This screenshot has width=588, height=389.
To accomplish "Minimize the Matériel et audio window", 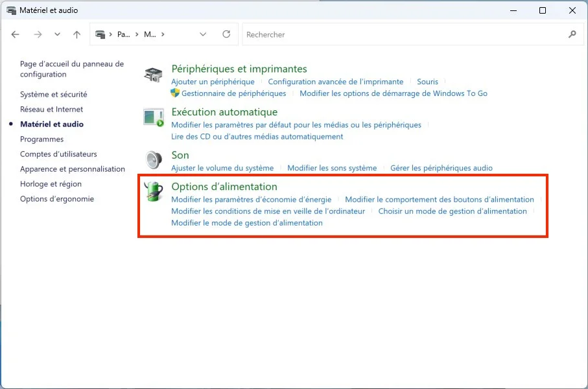I will pos(513,10).
